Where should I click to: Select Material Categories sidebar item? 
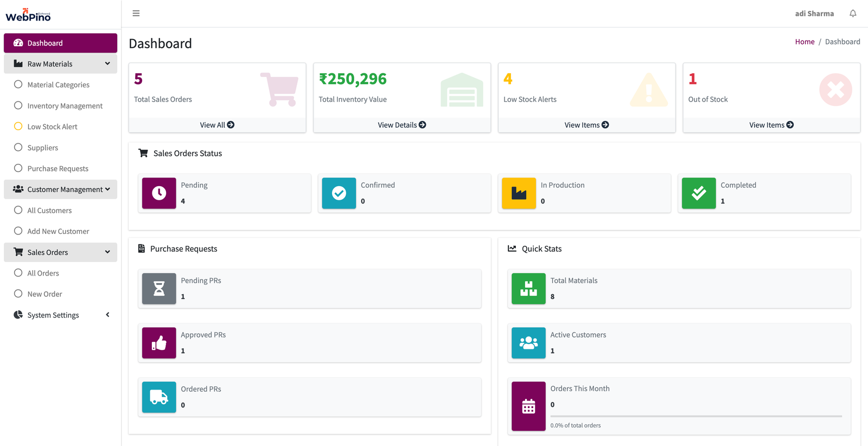(58, 85)
